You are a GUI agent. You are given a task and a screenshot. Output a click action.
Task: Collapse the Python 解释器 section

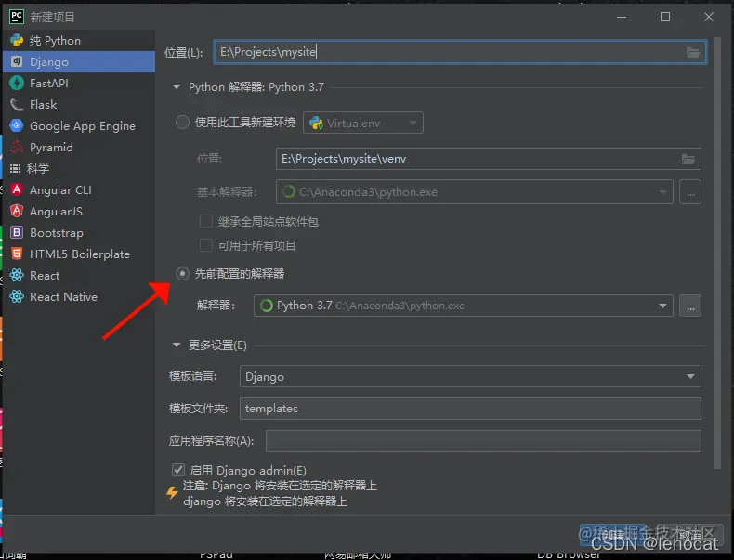pyautogui.click(x=177, y=87)
